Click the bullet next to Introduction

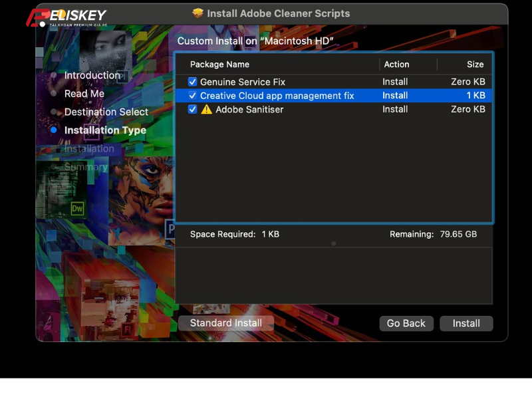coord(55,75)
